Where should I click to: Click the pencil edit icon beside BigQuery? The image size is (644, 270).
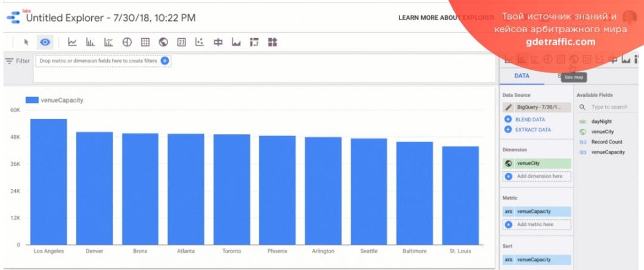click(509, 107)
